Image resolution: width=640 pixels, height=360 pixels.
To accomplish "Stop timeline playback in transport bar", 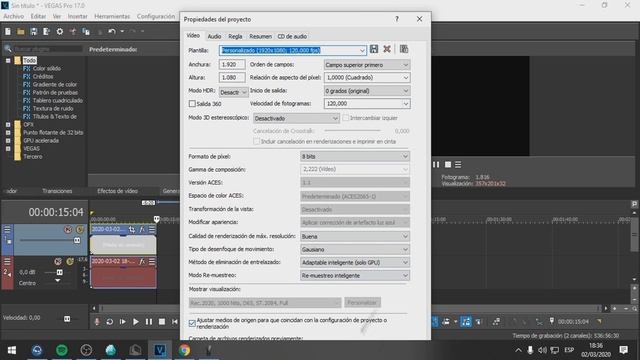I will point(162,322).
